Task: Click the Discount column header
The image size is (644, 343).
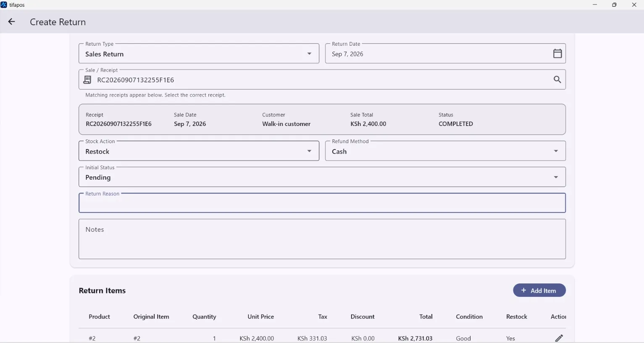Action: (363, 317)
